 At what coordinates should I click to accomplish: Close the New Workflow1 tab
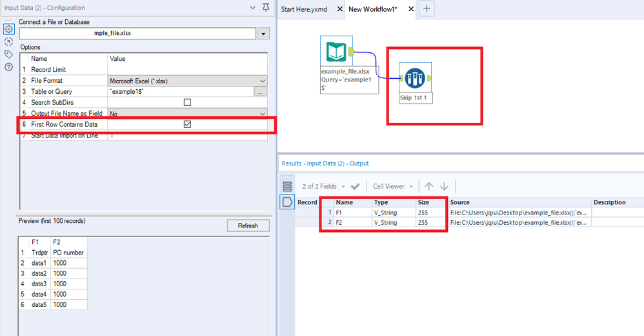[x=410, y=9]
